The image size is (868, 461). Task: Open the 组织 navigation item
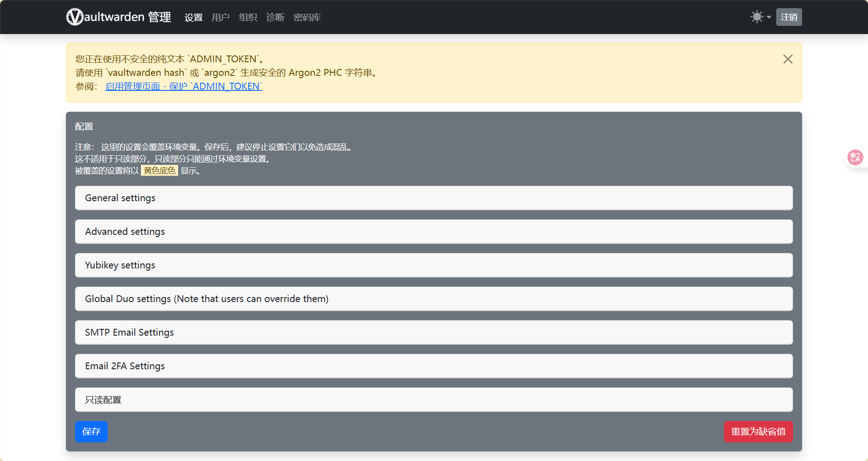click(248, 17)
